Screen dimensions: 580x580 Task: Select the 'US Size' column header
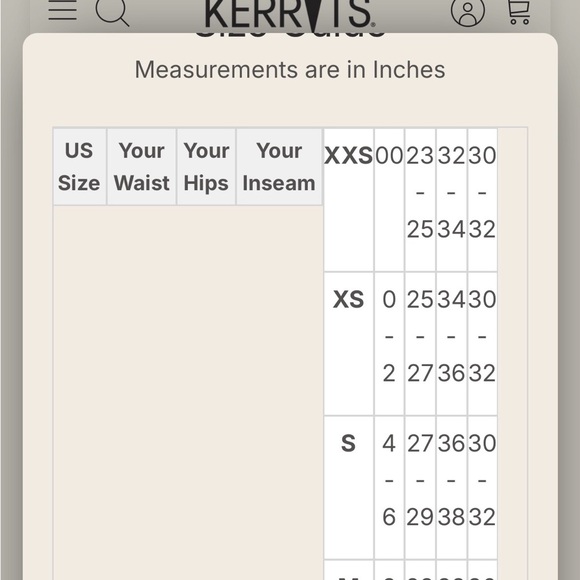point(79,167)
